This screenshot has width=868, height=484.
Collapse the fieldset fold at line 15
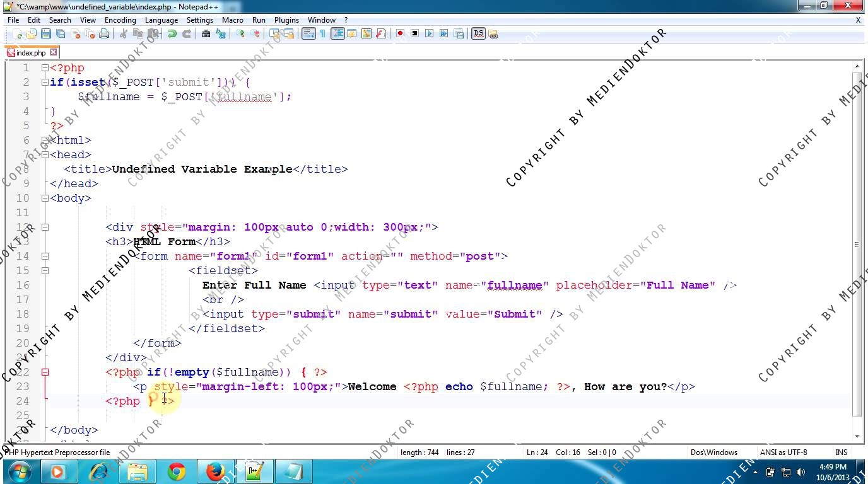tap(45, 270)
